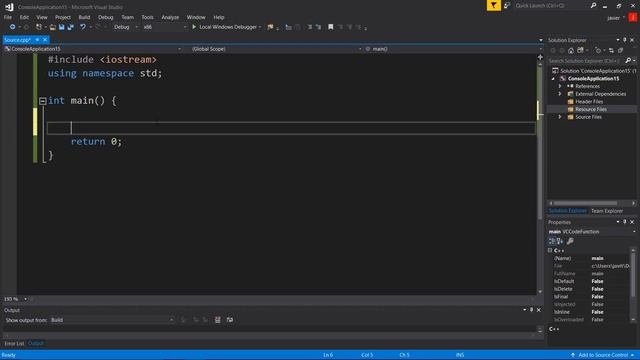640x360 pixels.
Task: Expand the External Dependencies node
Action: coord(560,94)
